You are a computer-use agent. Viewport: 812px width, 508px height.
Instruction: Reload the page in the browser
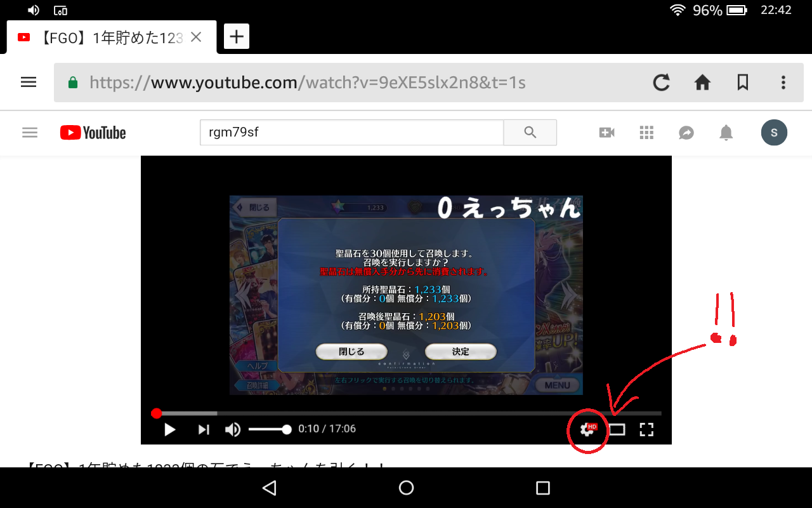[x=662, y=83]
